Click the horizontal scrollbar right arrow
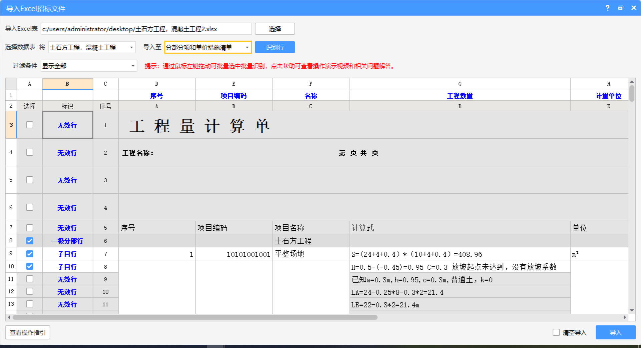This screenshot has height=348, width=644. coord(625,317)
